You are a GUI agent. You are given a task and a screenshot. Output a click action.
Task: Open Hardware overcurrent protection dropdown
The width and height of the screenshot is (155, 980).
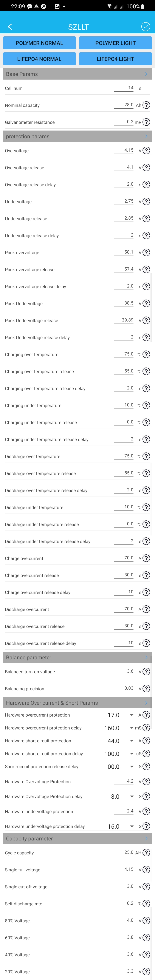[x=131, y=715]
